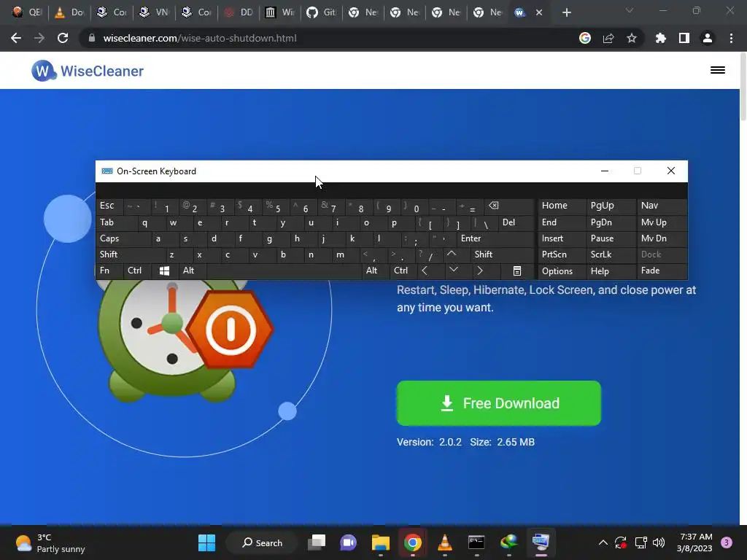Minimize the On-Screen Keyboard window
This screenshot has width=747, height=560.
click(605, 171)
